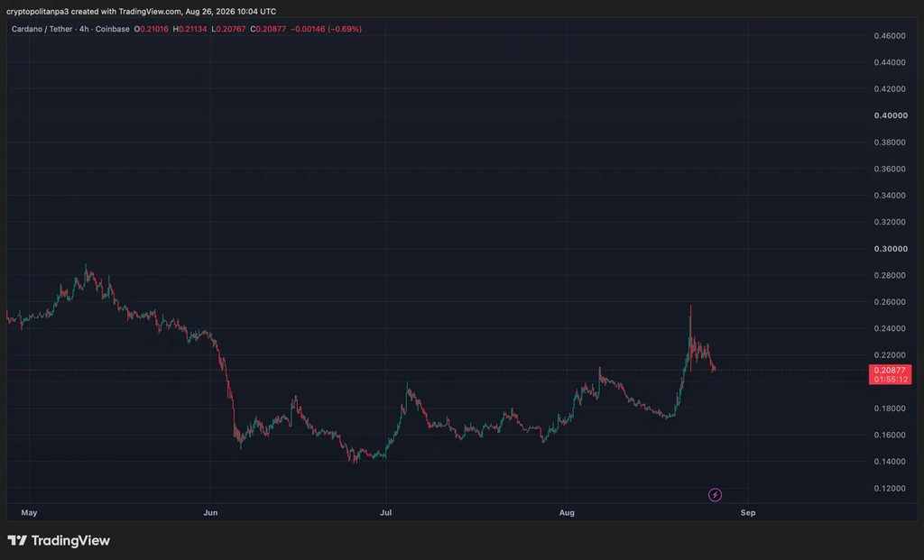Click the 0.46000 price axis label
924x560 pixels.
890,36
